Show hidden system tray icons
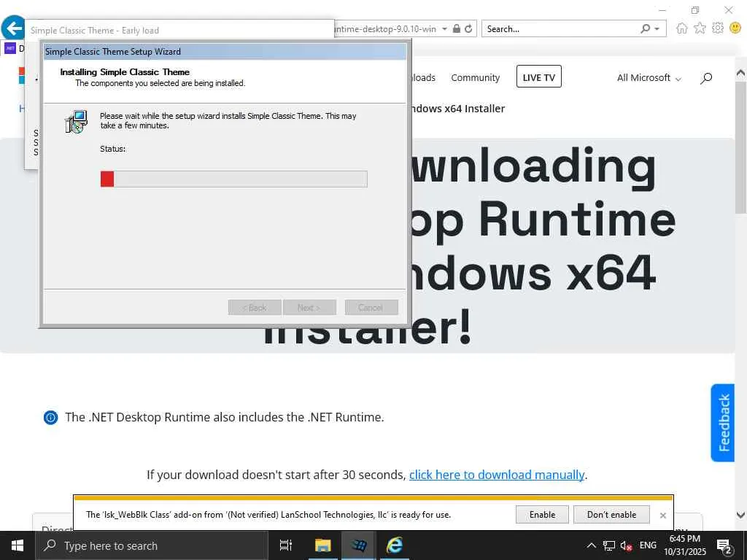Screen dimensions: 747x560 tap(591, 545)
